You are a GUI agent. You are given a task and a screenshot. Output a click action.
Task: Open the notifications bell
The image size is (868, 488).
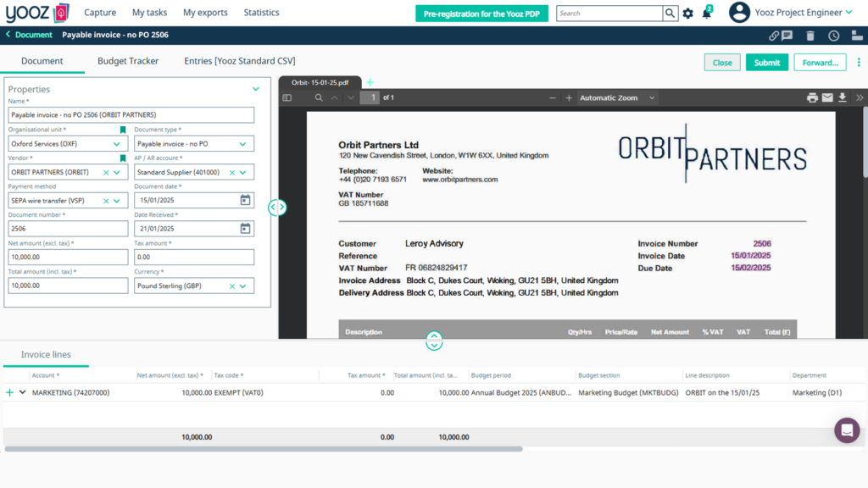tap(707, 13)
